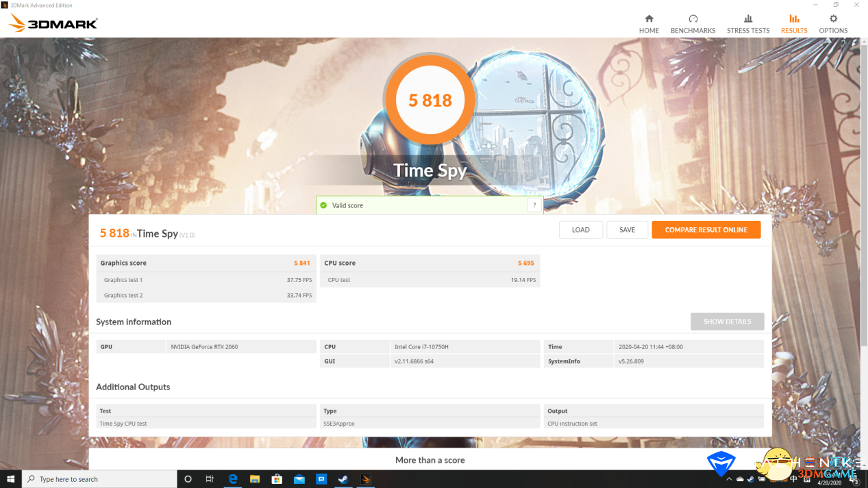The height and width of the screenshot is (488, 868).
Task: Save this result with SAVE
Action: pyautogui.click(x=627, y=230)
